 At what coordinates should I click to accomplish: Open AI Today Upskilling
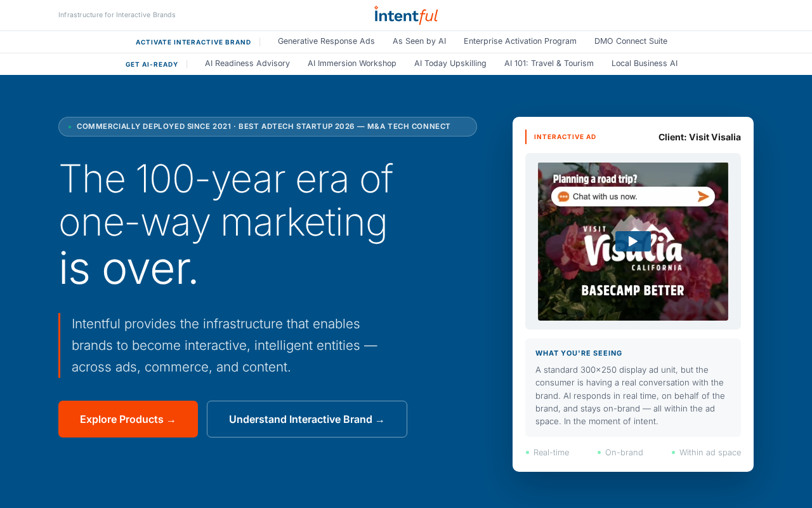pyautogui.click(x=450, y=63)
